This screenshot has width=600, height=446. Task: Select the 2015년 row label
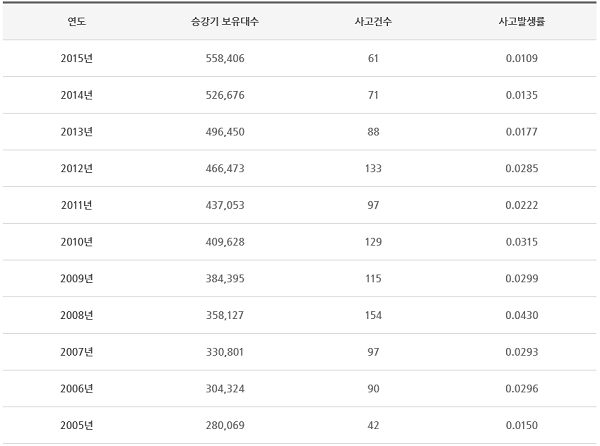pos(76,58)
